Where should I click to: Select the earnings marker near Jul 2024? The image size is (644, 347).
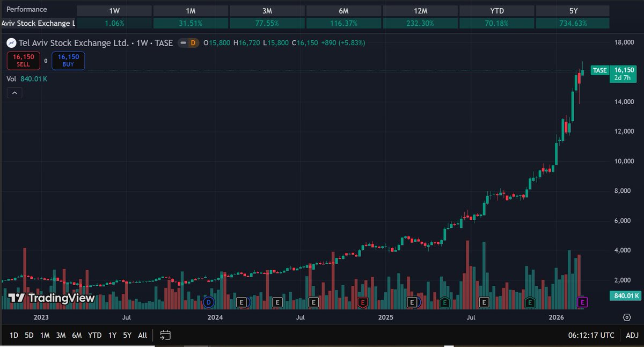[313, 302]
